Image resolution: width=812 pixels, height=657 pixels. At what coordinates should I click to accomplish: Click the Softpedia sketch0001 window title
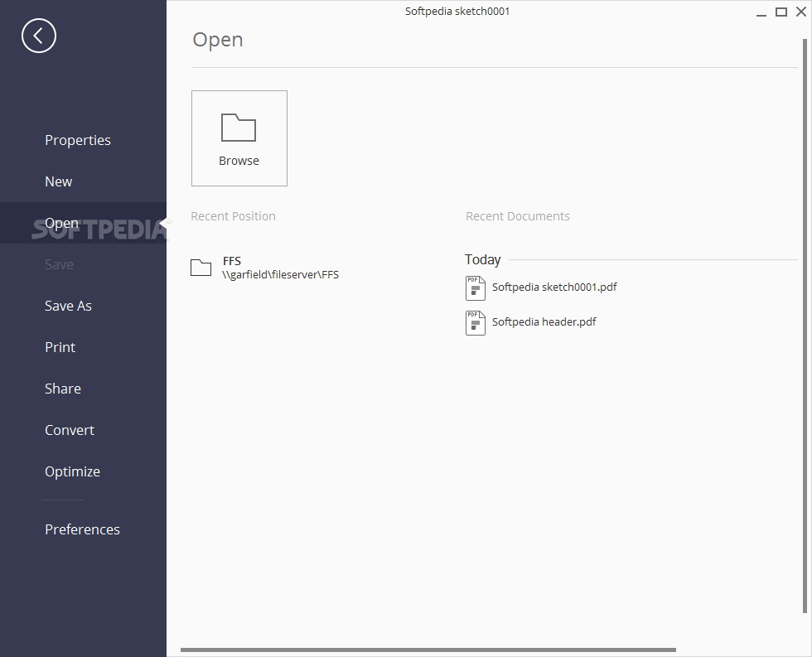pos(457,12)
